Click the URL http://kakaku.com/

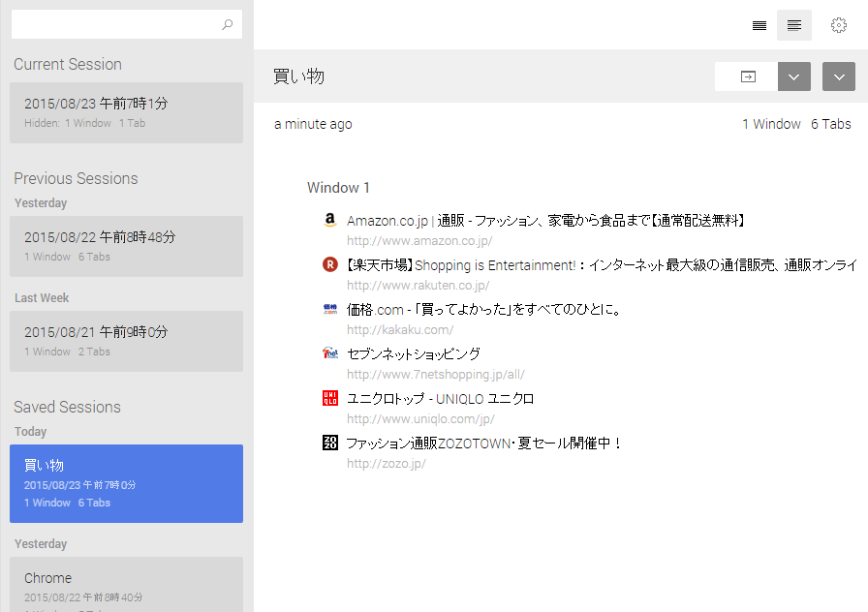[x=400, y=330]
